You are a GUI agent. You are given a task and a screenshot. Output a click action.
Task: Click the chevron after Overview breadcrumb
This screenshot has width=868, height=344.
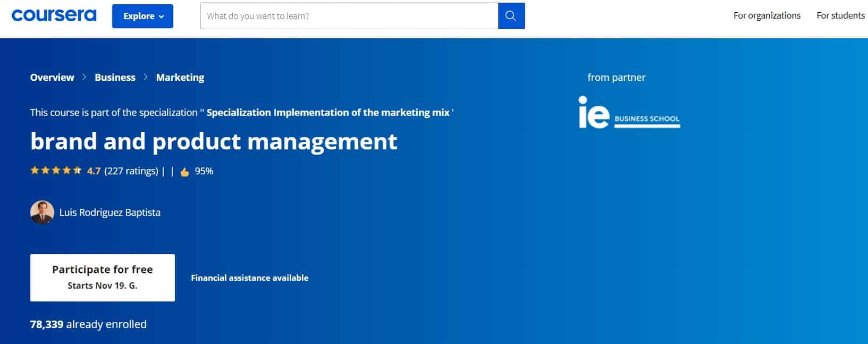[x=85, y=77]
